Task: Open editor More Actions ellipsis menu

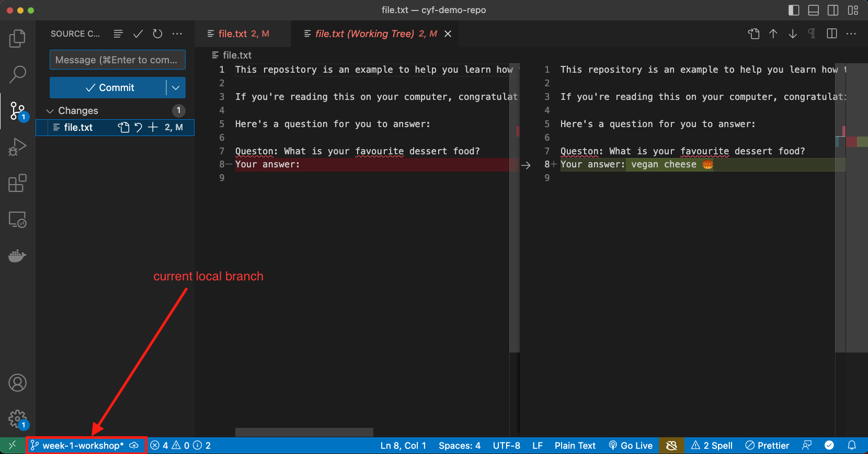Action: 851,34
